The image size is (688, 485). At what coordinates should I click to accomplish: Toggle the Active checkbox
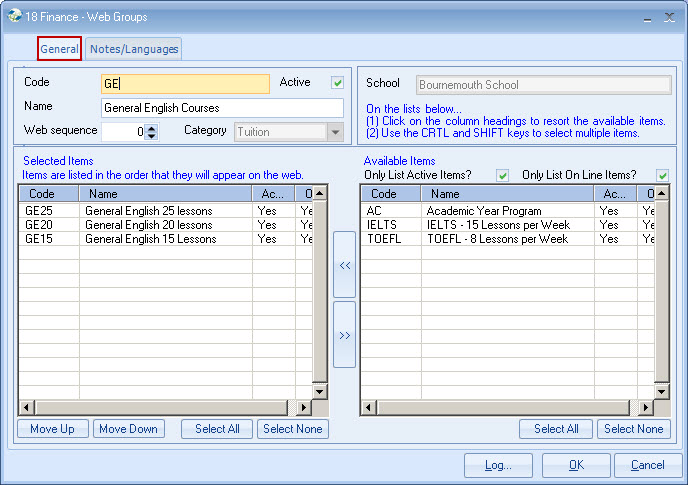click(338, 83)
